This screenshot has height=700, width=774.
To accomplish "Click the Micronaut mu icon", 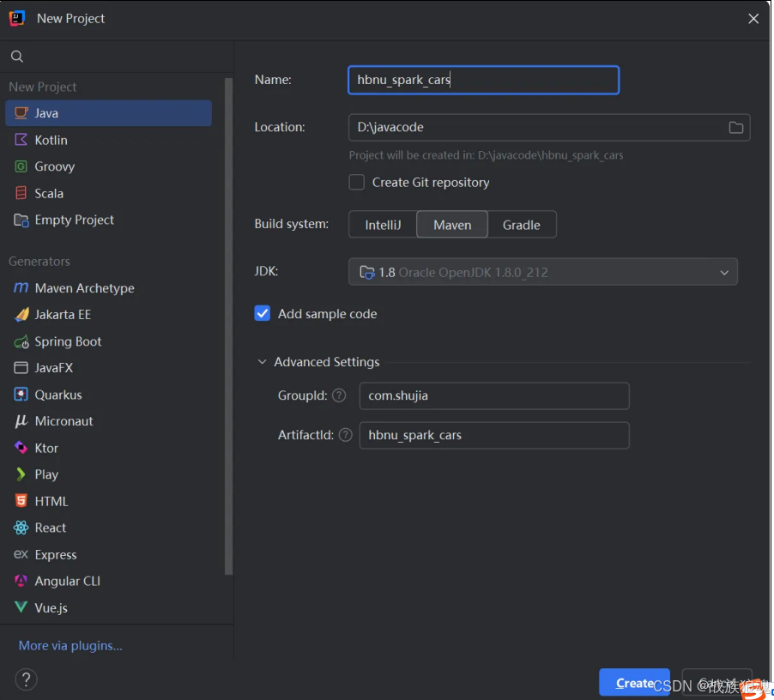I will [x=21, y=421].
